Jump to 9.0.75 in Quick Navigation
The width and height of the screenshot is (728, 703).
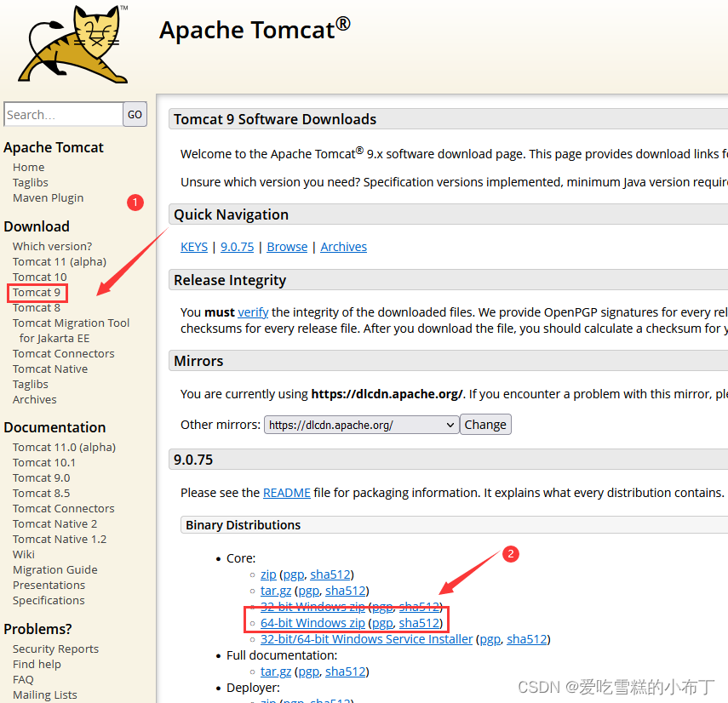[238, 247]
